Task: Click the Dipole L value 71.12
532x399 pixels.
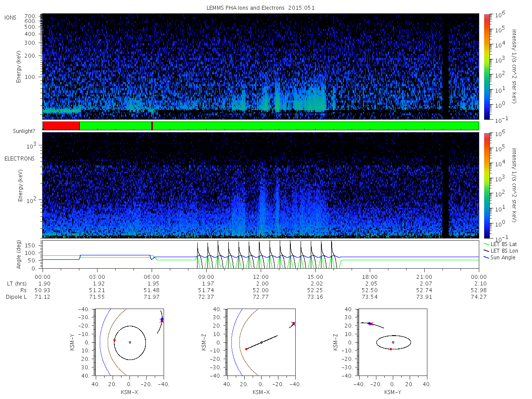Action: tap(43, 297)
